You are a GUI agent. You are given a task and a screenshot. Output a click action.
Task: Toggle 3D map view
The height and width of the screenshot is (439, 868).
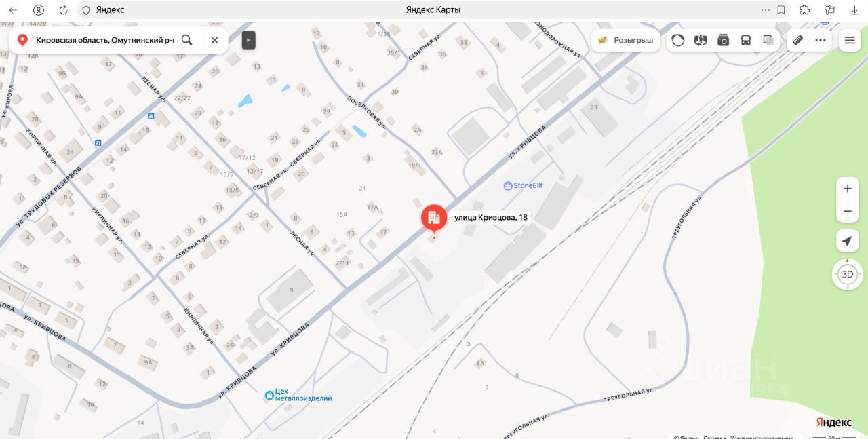(847, 275)
